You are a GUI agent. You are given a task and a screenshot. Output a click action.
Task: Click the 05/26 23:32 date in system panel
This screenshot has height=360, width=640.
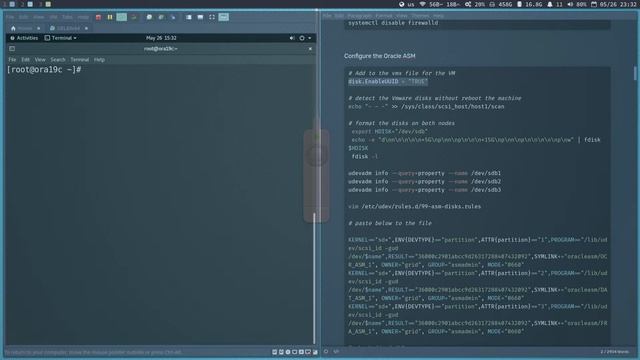pos(613,4)
